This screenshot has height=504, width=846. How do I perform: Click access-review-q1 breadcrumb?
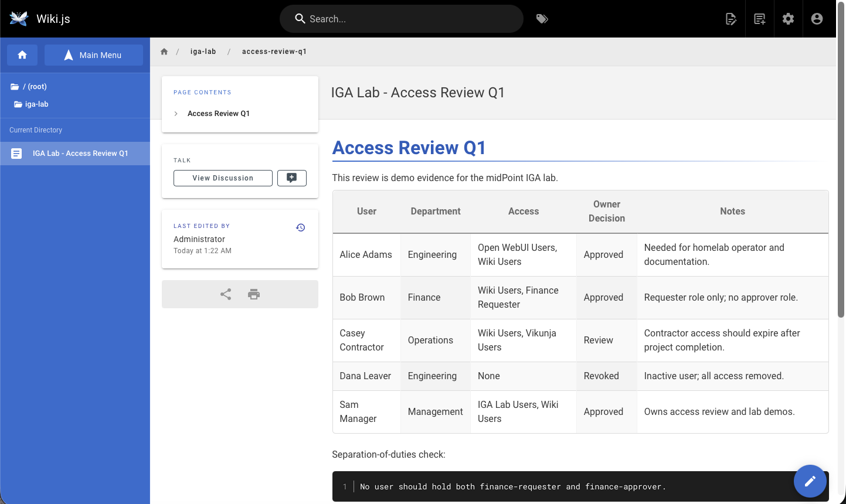coord(274,52)
